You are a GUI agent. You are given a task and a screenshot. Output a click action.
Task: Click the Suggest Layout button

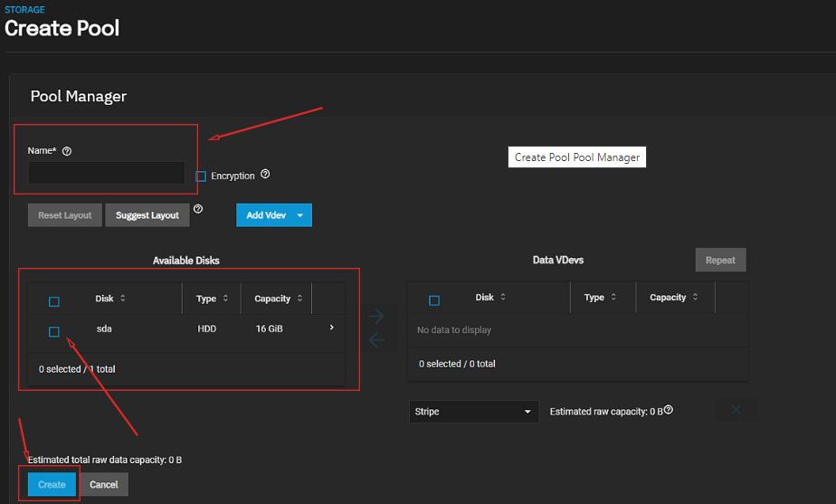pos(147,215)
